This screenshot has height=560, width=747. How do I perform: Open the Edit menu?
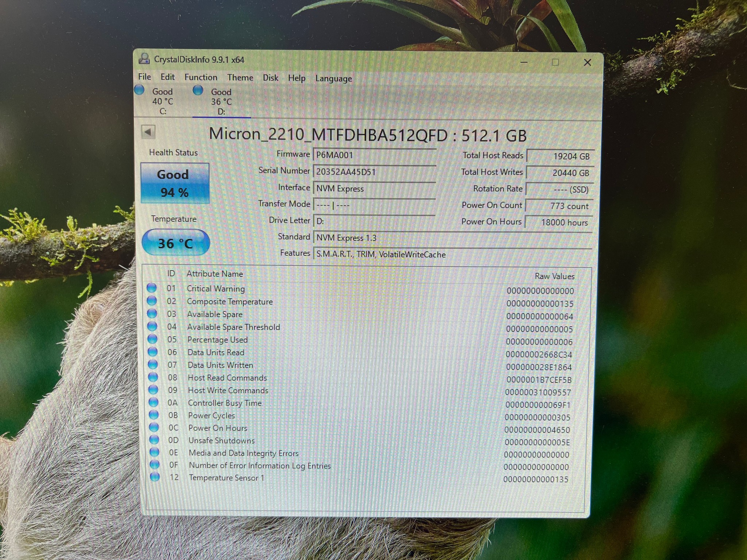tap(167, 77)
